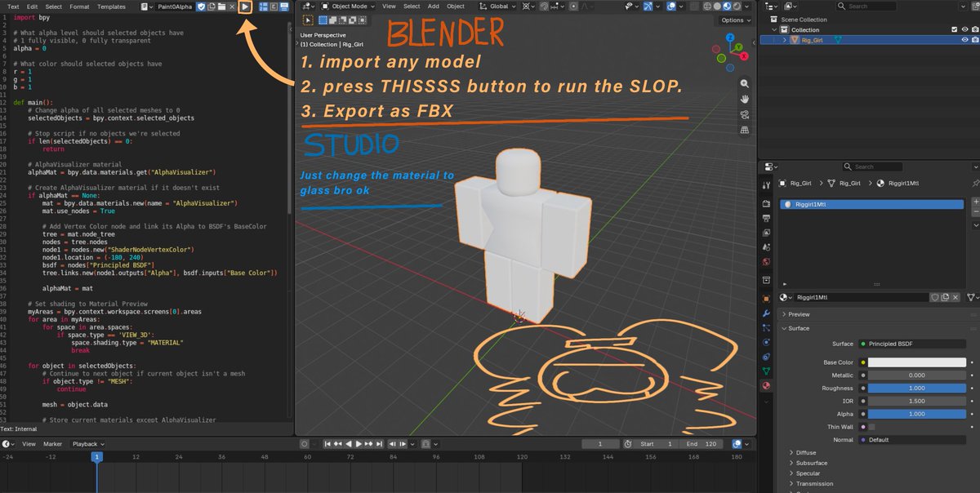Play animation in reverse
The image size is (980, 493).
349,444
